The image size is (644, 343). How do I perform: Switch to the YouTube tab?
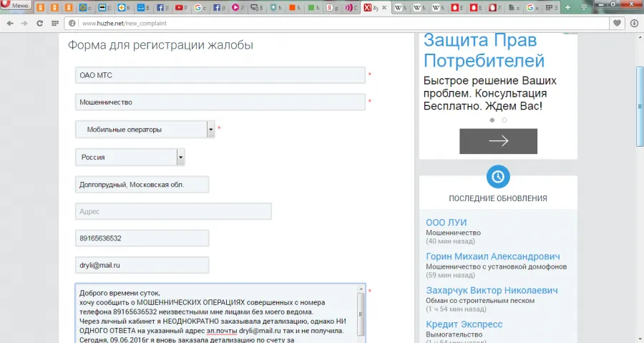click(181, 7)
